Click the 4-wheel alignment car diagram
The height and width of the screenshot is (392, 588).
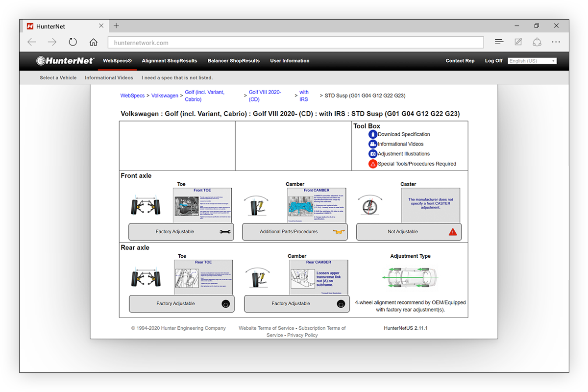[x=410, y=278]
